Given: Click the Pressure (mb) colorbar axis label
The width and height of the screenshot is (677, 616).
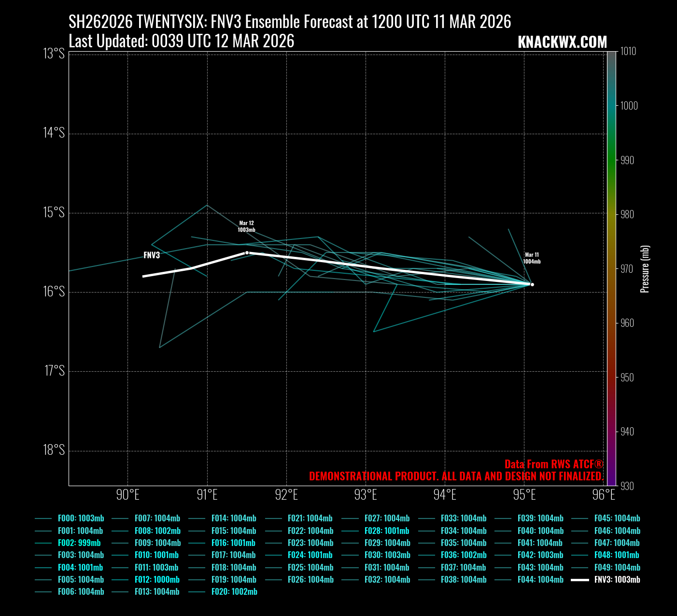Looking at the screenshot, I should (x=645, y=269).
